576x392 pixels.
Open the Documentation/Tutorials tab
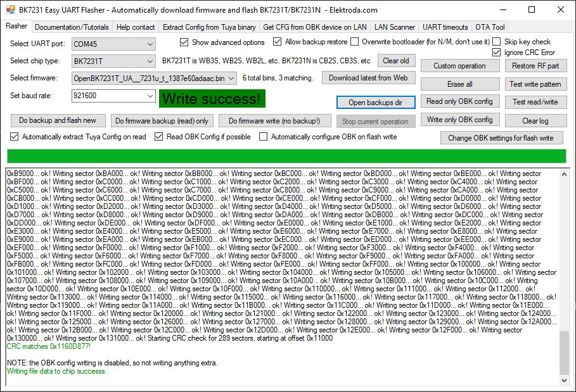pos(72,27)
